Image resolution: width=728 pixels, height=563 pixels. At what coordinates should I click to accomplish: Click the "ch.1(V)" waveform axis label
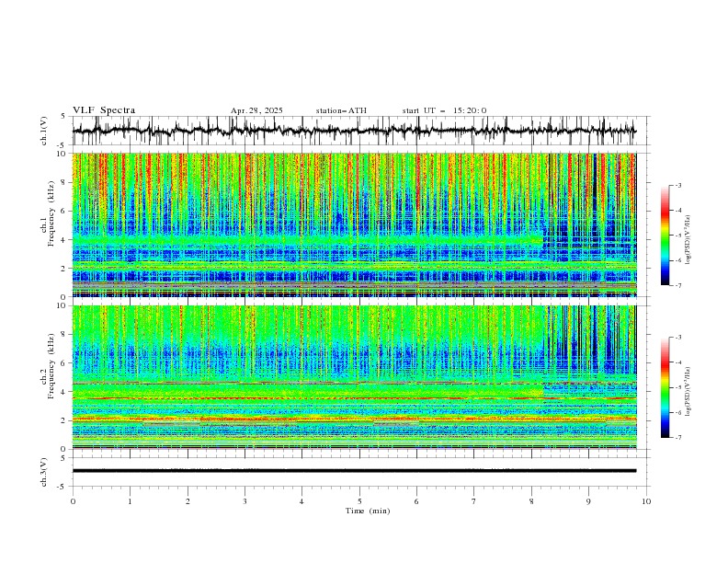[x=44, y=131]
